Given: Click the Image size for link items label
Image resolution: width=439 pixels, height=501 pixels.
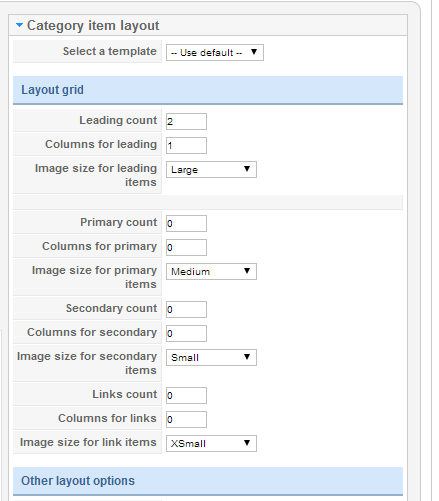Looking at the screenshot, I should click(x=88, y=442).
